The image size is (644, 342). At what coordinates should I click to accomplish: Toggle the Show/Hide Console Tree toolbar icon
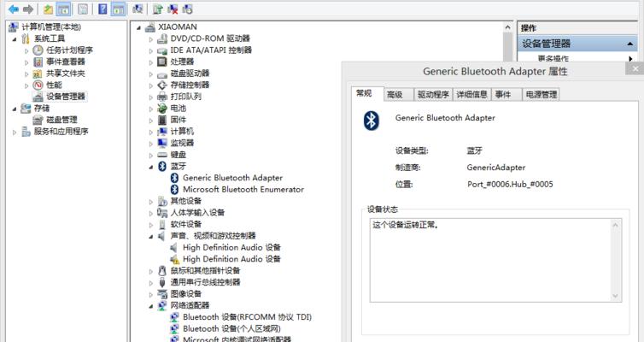(63, 9)
